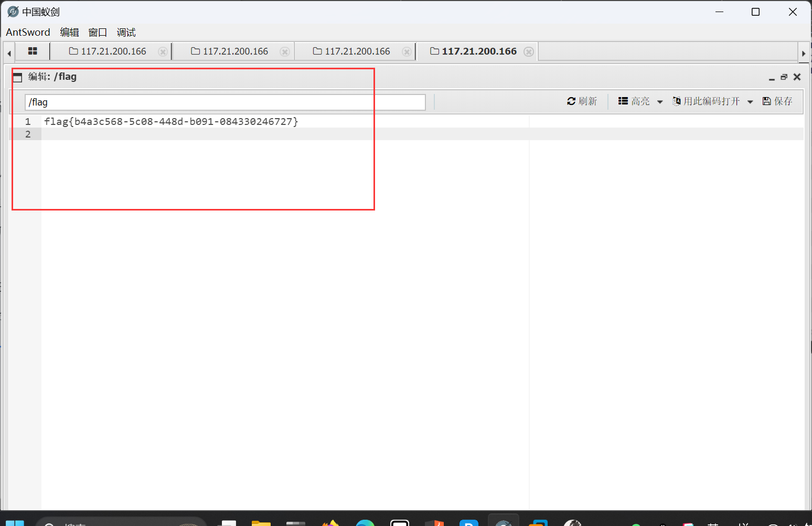The height and width of the screenshot is (526, 812).
Task: Click the restore button on editor window
Action: pos(784,77)
